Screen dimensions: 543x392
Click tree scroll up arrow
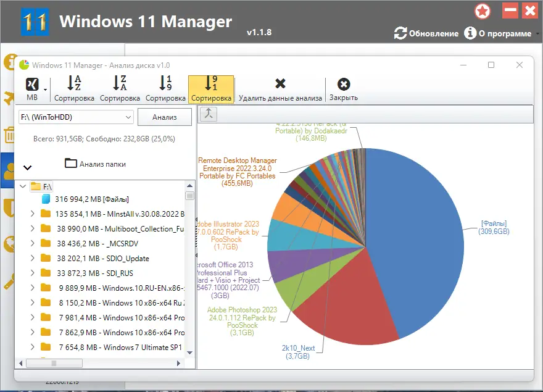point(189,186)
